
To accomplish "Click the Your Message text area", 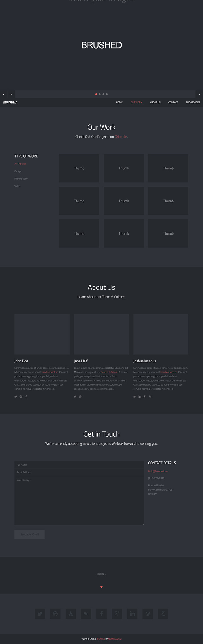I will pos(79,500).
